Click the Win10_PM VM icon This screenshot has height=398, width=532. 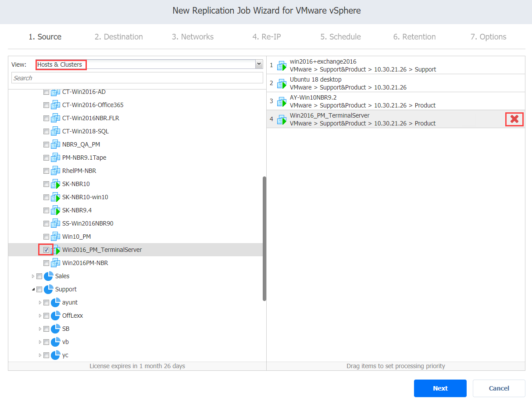pyautogui.click(x=55, y=237)
